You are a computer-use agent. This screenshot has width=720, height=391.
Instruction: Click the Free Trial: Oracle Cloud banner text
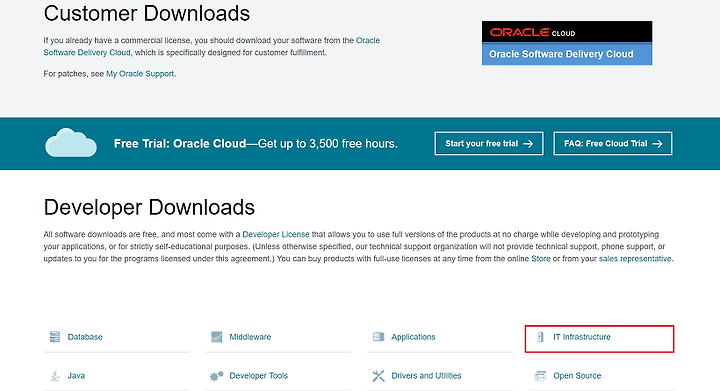pos(256,144)
